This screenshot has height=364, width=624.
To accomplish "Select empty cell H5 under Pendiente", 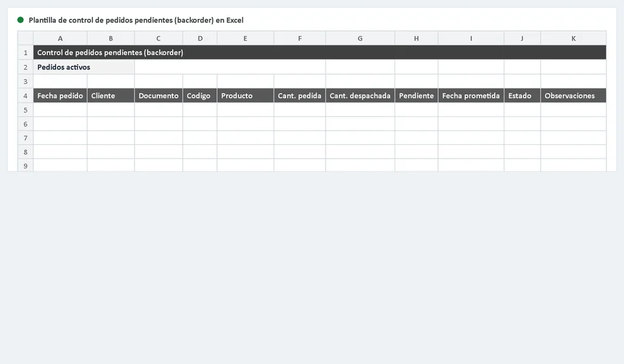I will (x=416, y=110).
